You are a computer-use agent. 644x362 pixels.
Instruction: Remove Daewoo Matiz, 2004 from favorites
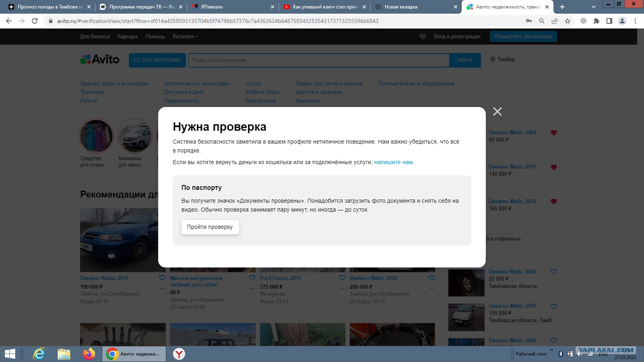(x=554, y=133)
